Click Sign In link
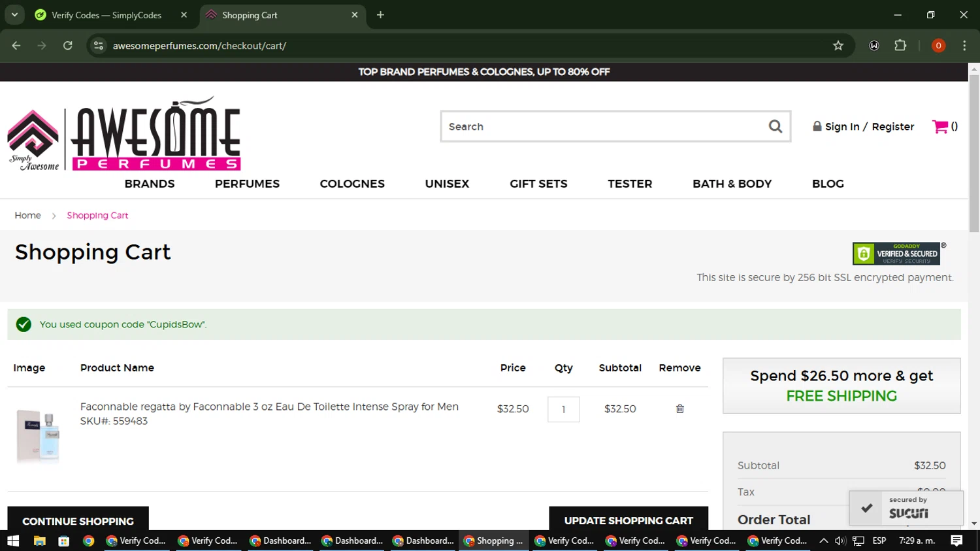This screenshot has width=980, height=551. [842, 127]
